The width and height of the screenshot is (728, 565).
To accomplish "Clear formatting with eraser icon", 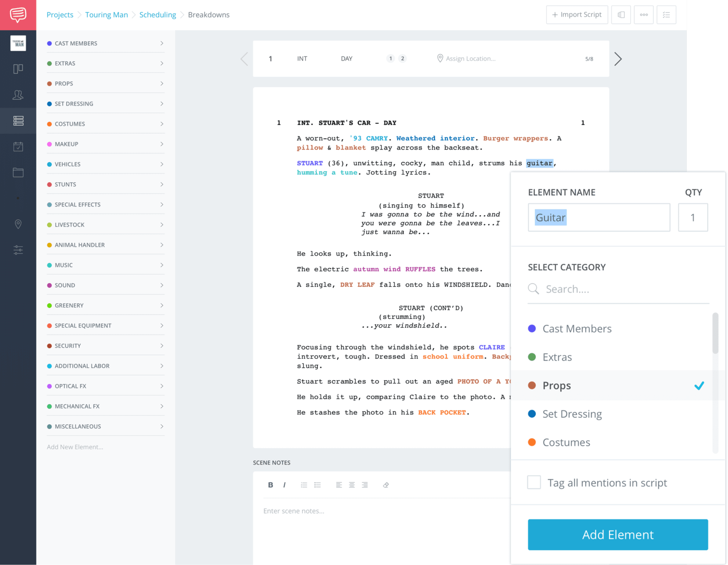I will click(x=386, y=485).
